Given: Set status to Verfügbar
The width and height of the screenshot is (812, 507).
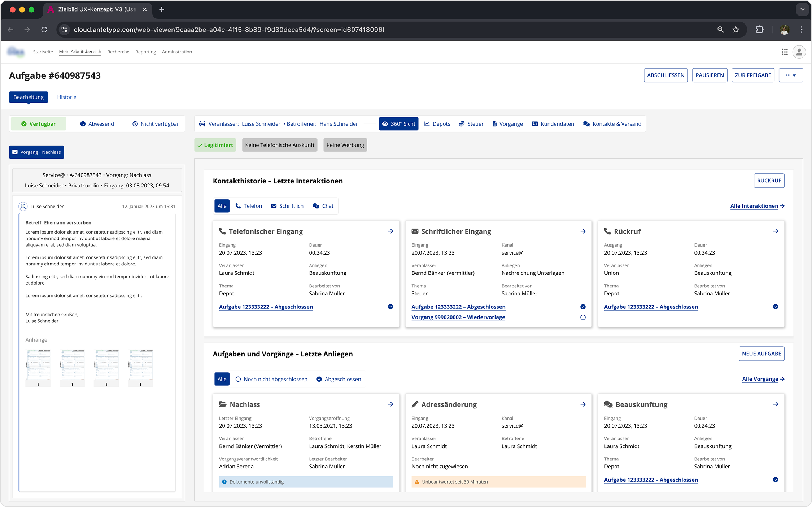Looking at the screenshot, I should [38, 124].
